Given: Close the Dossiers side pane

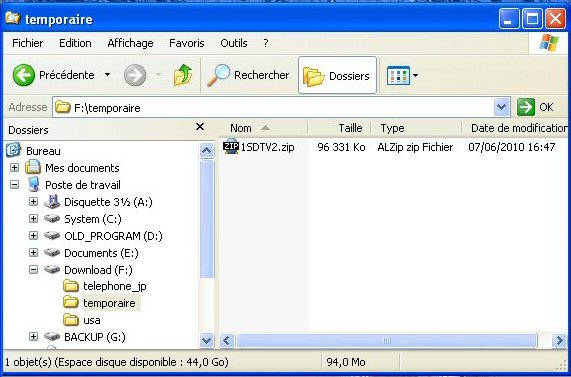Looking at the screenshot, I should coord(200,127).
